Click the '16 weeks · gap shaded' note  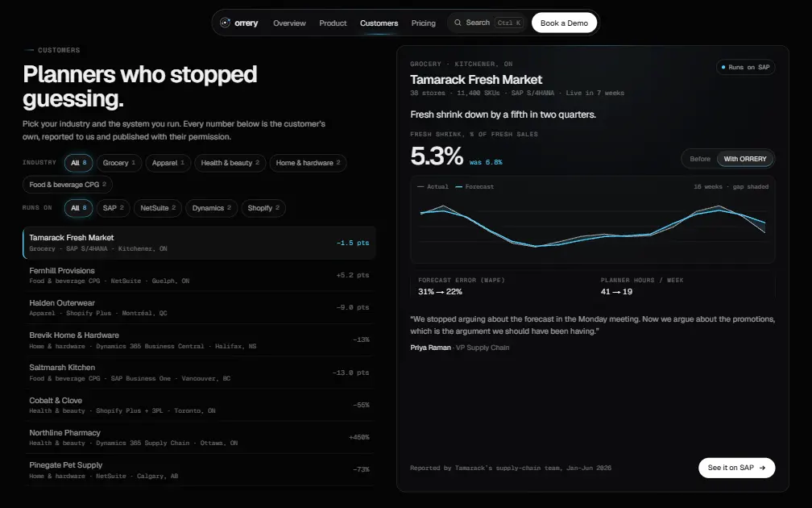click(x=731, y=186)
